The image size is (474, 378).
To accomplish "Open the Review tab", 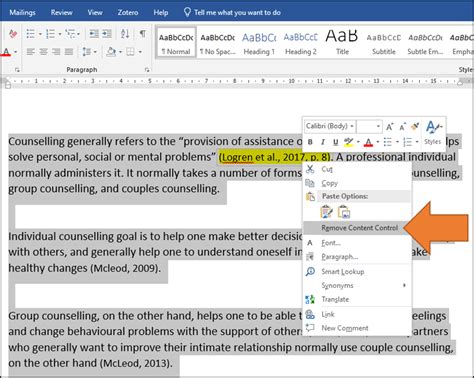I will (61, 13).
